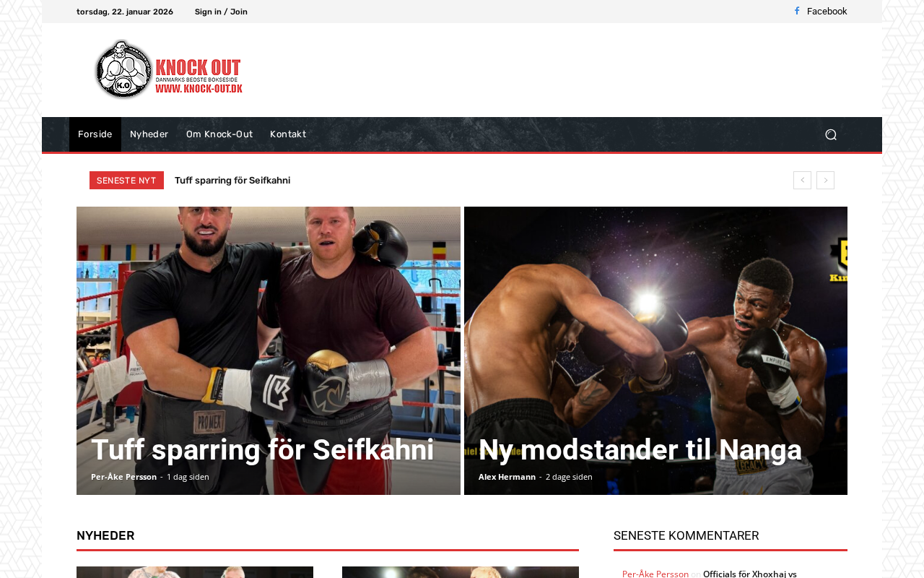Click the SENESTE NYT label

click(126, 181)
